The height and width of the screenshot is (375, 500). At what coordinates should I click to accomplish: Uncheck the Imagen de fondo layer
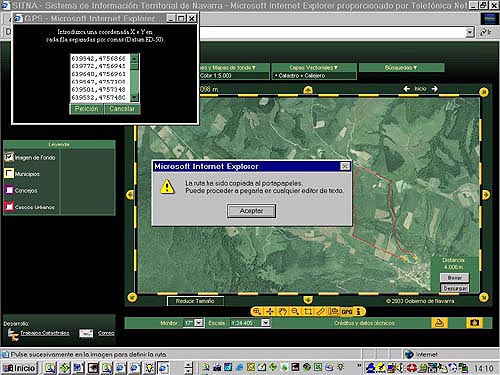tap(9, 157)
